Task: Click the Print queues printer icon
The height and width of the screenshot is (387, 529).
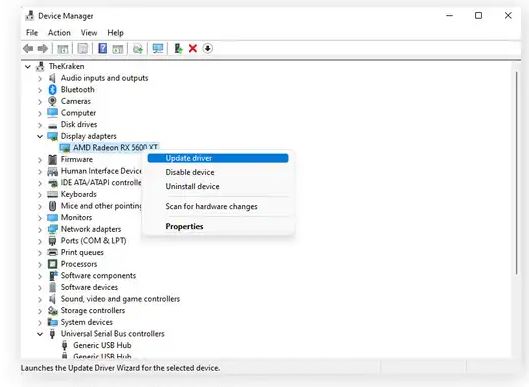Action: [x=52, y=252]
